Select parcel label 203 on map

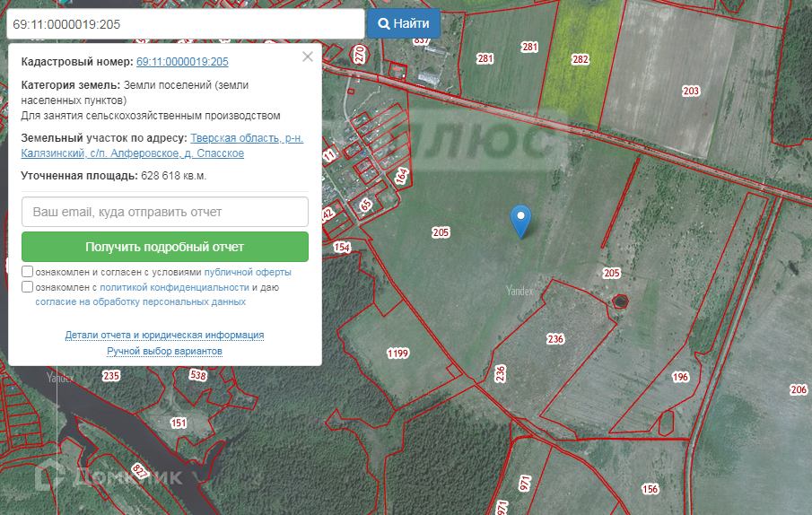pyautogui.click(x=691, y=92)
